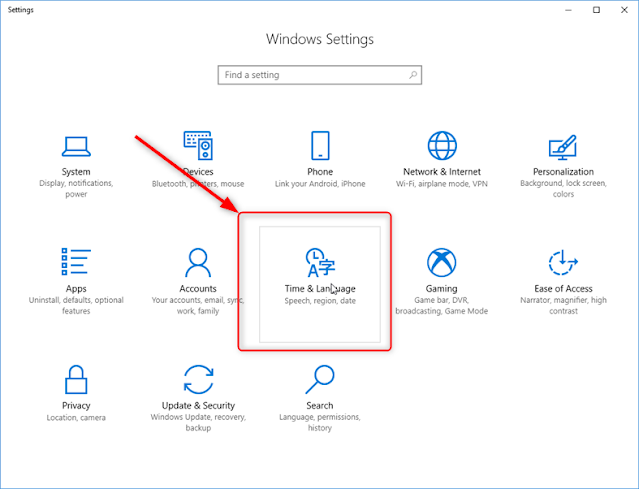Open the Time & Language clock icon
The width and height of the screenshot is (639, 489).
point(320,262)
